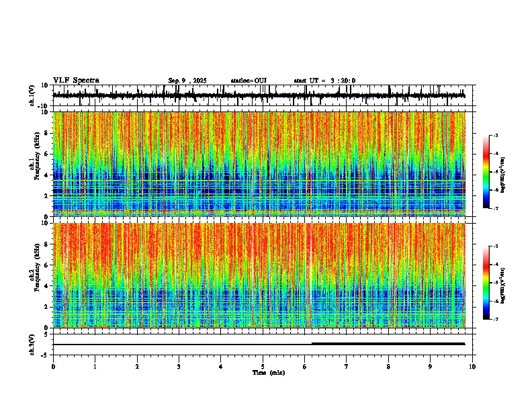Click the "4" minute tick label
The height and width of the screenshot is (411, 532).
coord(221,367)
